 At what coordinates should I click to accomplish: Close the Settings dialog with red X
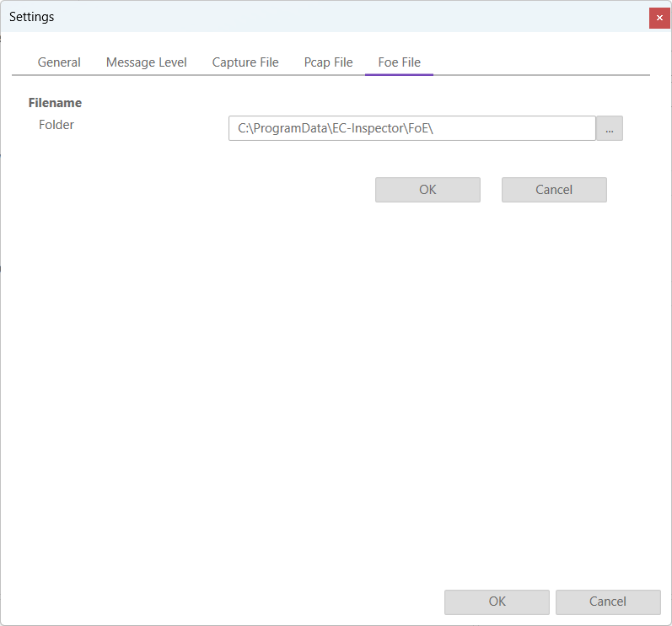click(x=659, y=18)
